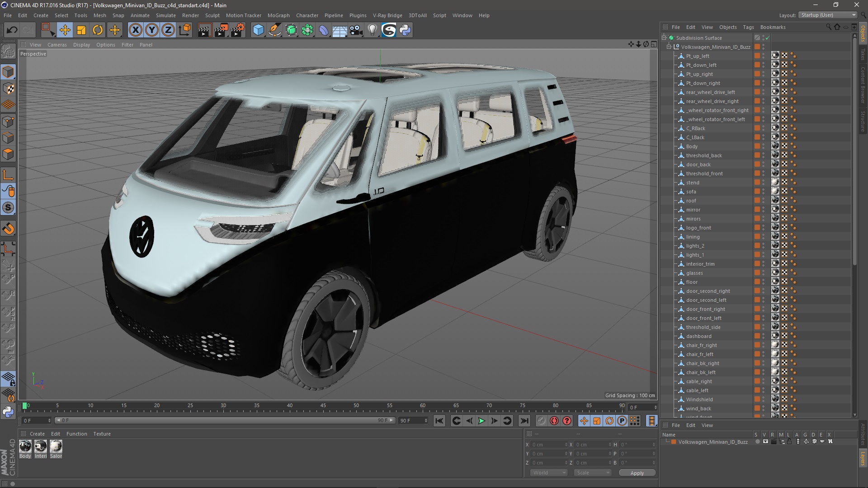The height and width of the screenshot is (488, 868).
Task: Click the Python script icon
Action: [x=406, y=30]
